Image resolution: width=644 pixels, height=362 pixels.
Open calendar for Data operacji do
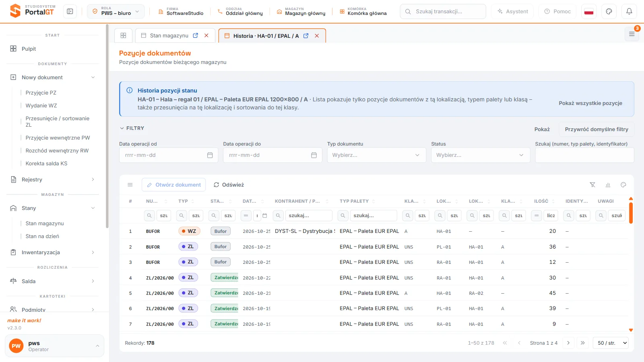[314, 155]
